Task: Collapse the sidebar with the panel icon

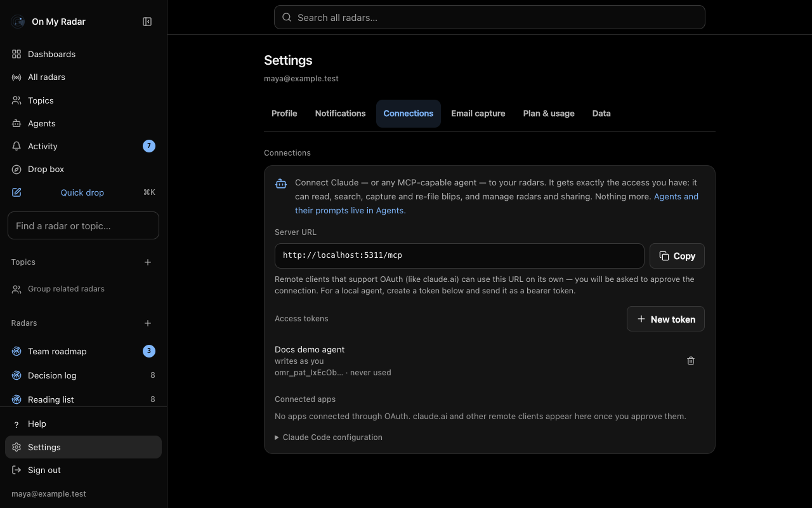Action: coord(147,22)
